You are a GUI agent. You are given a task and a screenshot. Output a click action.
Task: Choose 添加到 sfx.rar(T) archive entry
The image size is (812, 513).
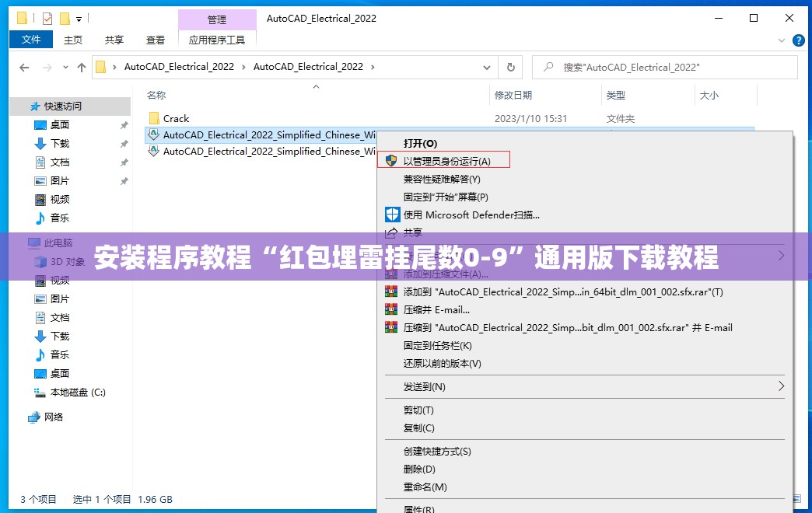(x=563, y=292)
